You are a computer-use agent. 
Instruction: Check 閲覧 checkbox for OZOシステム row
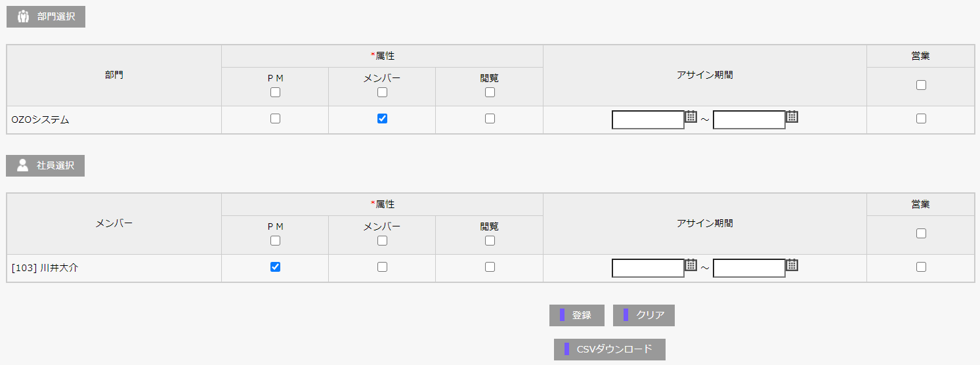(x=490, y=119)
